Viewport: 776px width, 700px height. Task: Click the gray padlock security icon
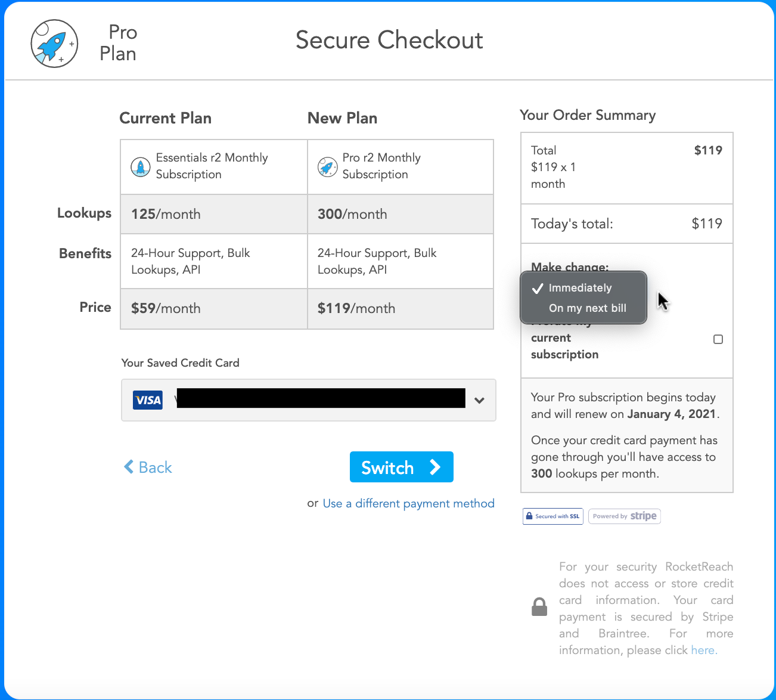pos(539,607)
